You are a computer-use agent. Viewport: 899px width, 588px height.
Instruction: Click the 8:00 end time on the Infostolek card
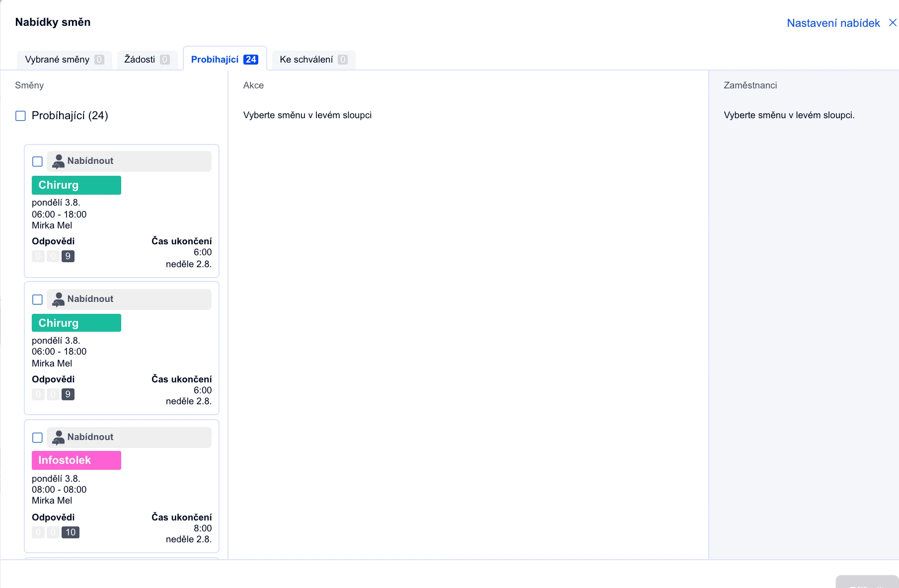(x=203, y=528)
